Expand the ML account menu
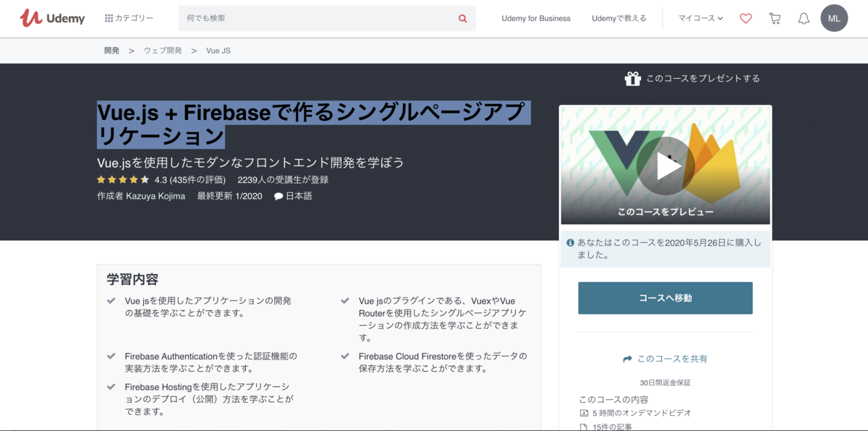This screenshot has width=868, height=431. (834, 18)
